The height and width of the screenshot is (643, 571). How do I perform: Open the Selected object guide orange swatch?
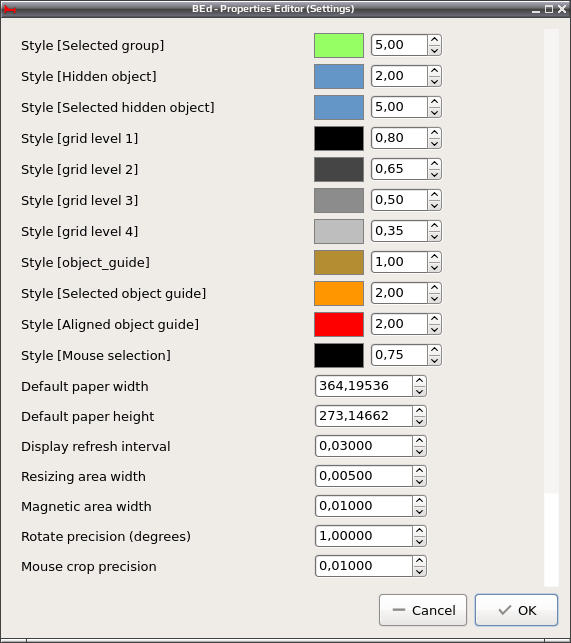click(339, 294)
